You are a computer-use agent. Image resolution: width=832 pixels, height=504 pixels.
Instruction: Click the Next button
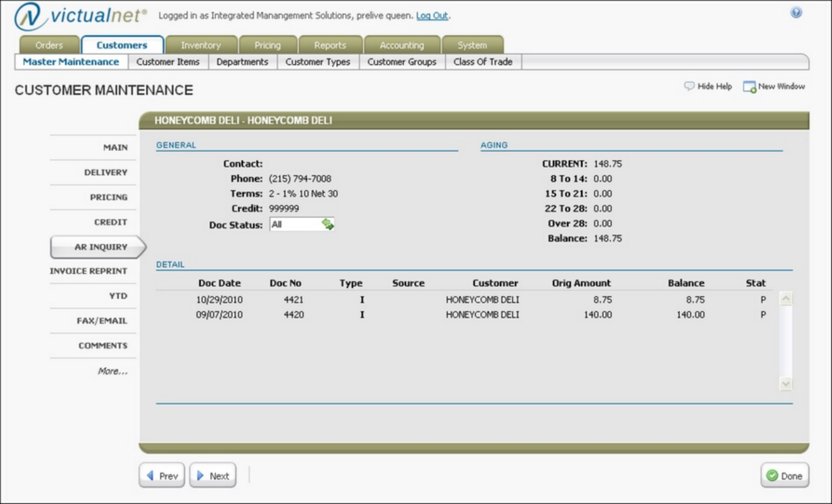(213, 475)
